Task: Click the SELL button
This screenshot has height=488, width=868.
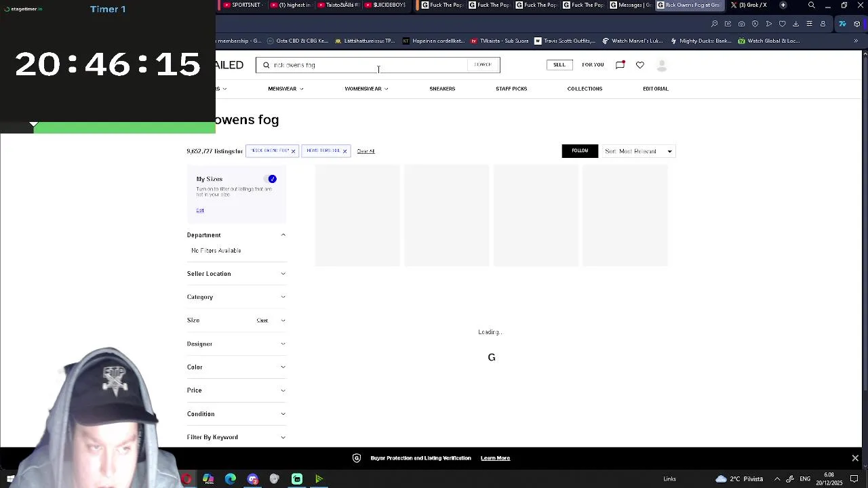Action: [x=559, y=65]
